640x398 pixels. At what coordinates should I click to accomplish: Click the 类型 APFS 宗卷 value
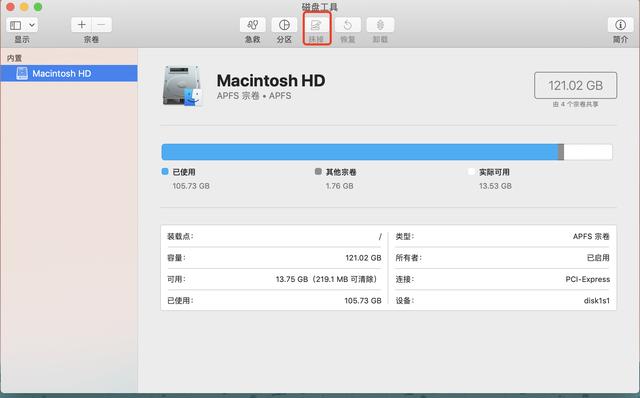coord(591,236)
